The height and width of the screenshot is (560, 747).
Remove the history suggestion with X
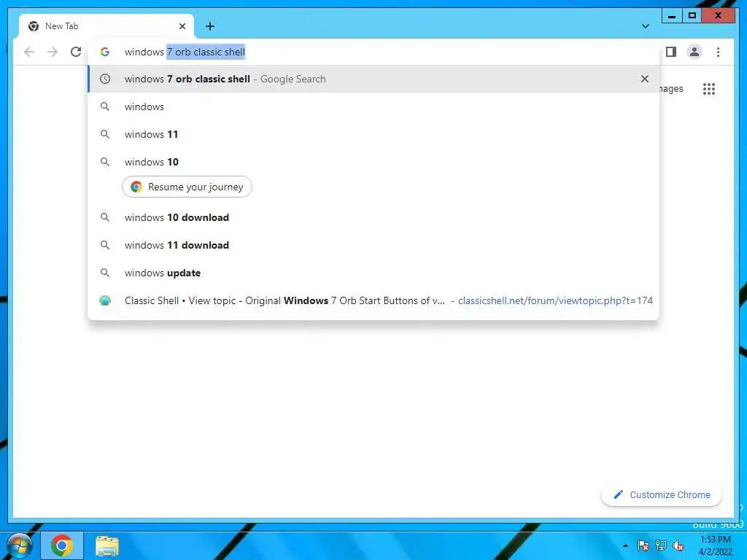pyautogui.click(x=645, y=79)
